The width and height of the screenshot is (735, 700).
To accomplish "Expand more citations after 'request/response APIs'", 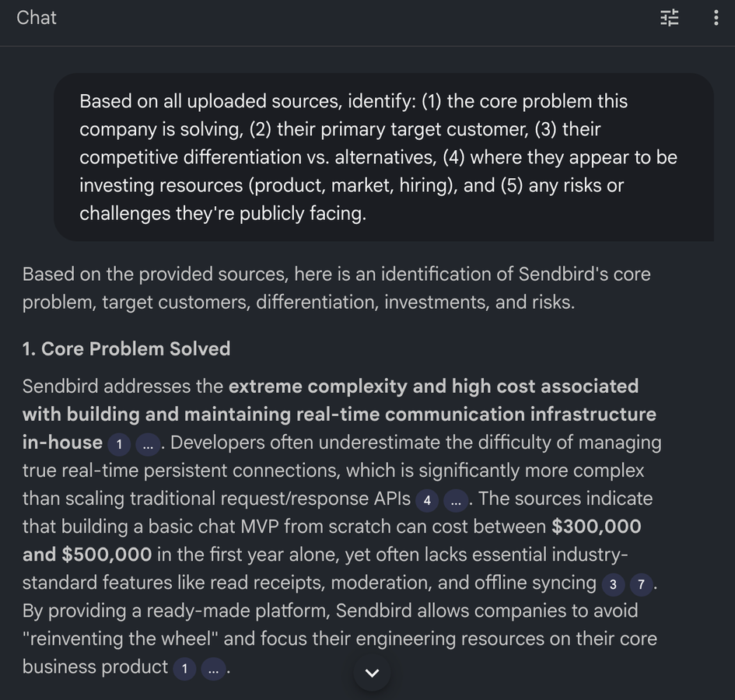I will (x=456, y=500).
